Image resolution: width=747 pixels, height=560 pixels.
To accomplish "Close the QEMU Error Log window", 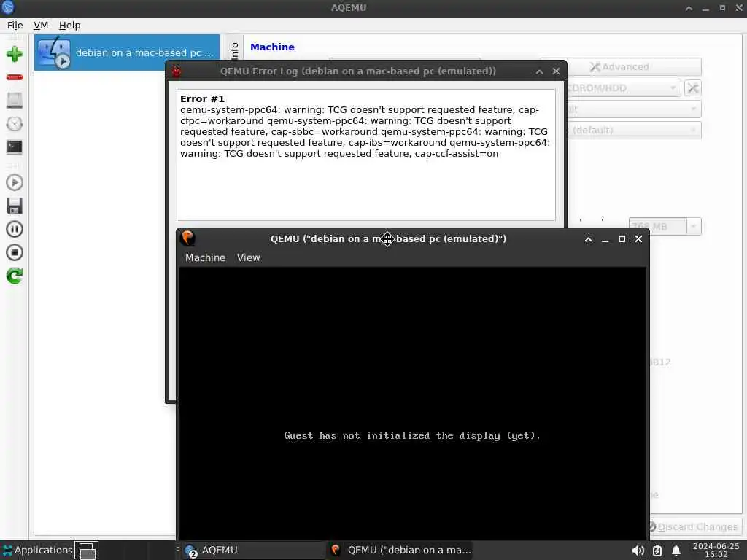I will coord(555,71).
